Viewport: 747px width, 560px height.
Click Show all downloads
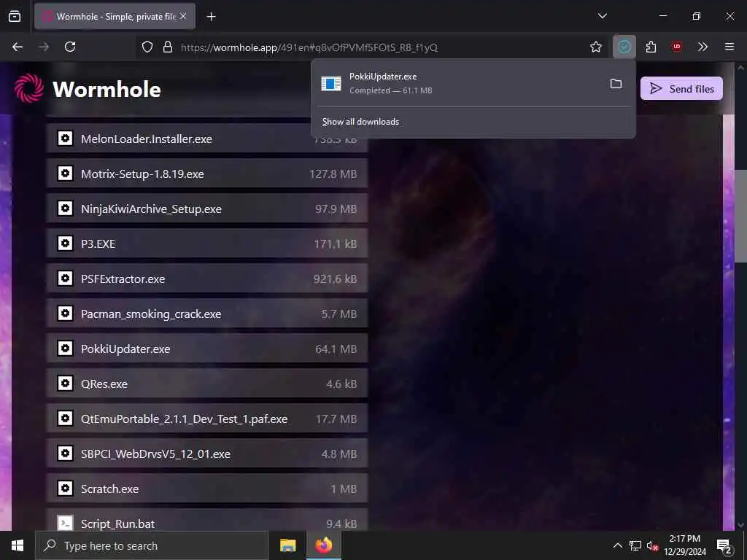pyautogui.click(x=360, y=122)
